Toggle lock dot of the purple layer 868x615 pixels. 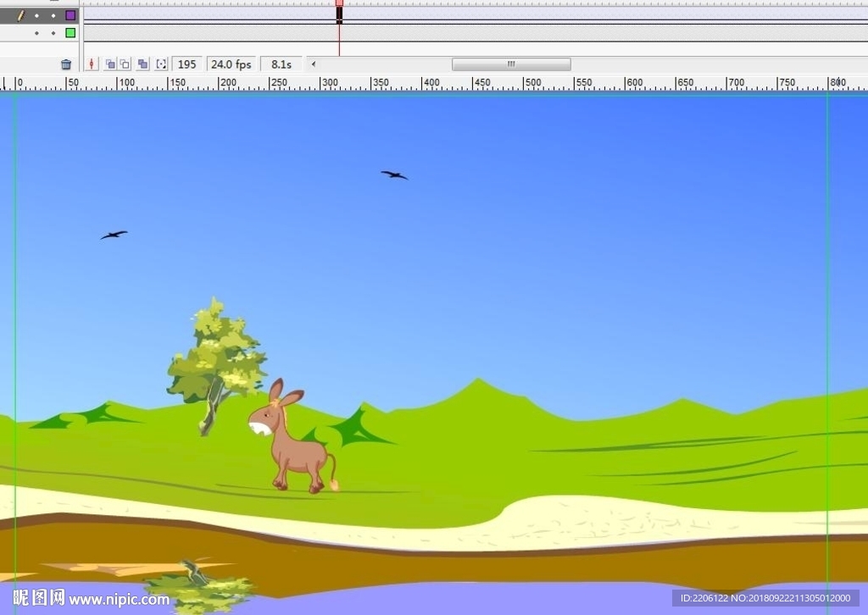53,16
